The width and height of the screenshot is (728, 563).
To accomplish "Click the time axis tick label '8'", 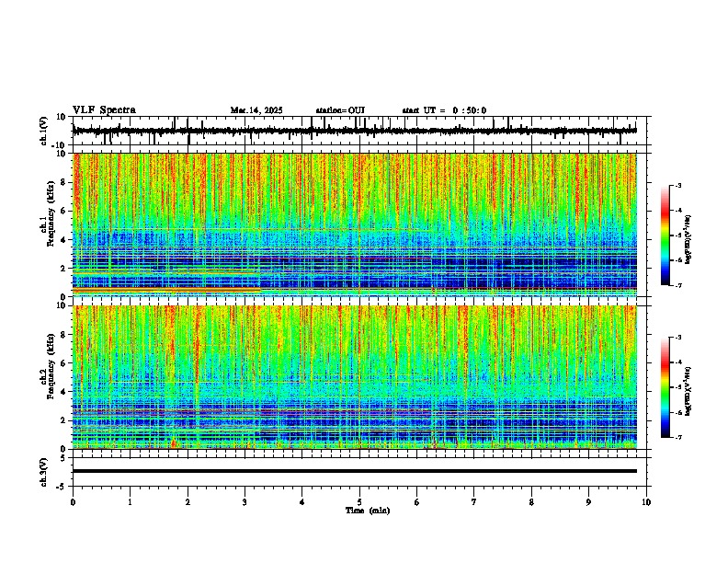I will click(531, 502).
